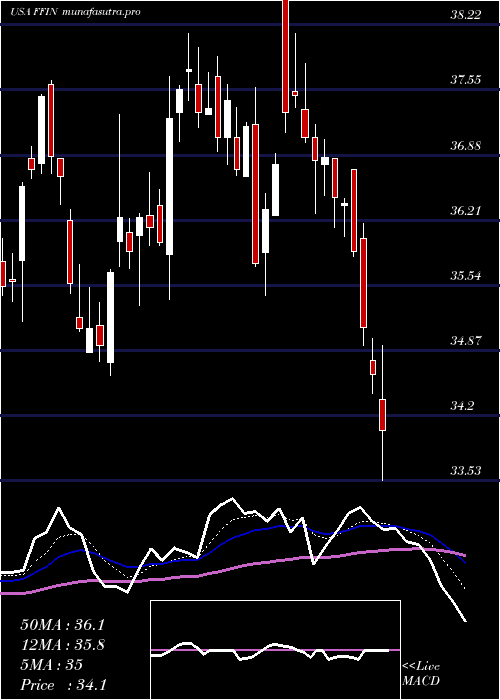Click the 5MA : 35 value
Viewport: 500px width, 700px height.
coord(51,665)
